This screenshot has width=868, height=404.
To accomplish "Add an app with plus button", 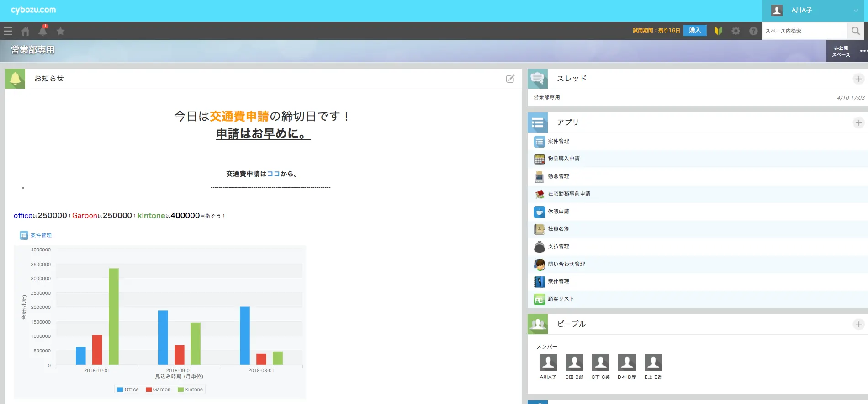I will click(858, 123).
